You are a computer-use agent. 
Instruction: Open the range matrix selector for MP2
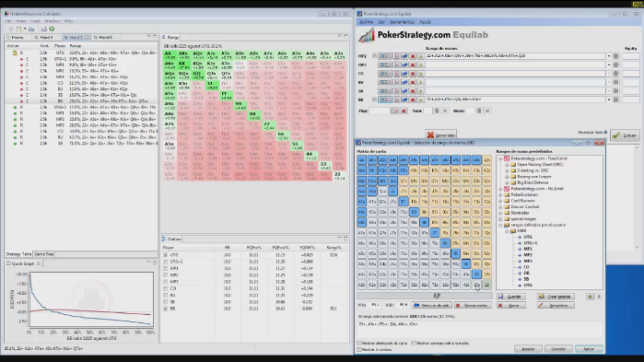coord(384,56)
